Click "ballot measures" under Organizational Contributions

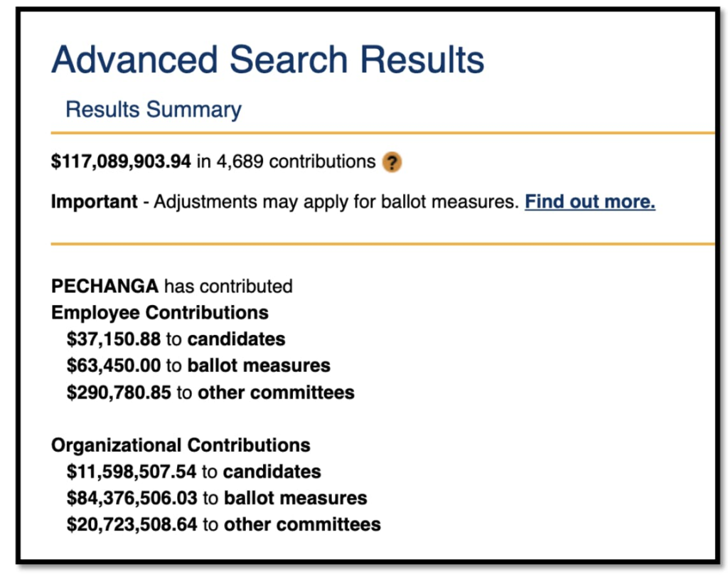click(x=296, y=498)
